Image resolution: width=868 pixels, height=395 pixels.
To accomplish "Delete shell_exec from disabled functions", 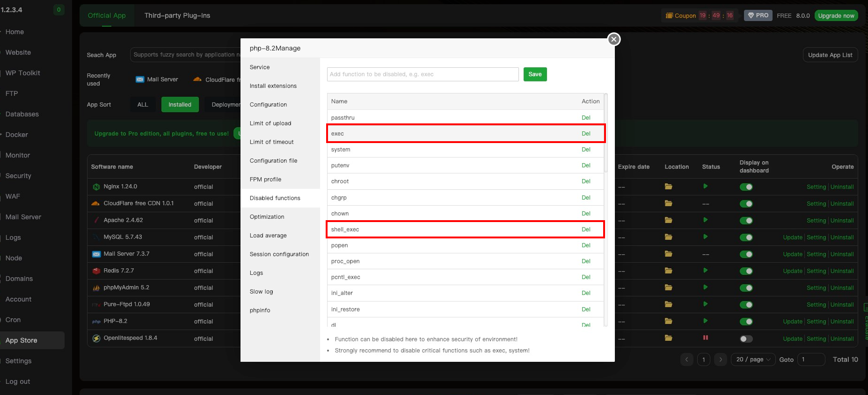I will click(586, 230).
